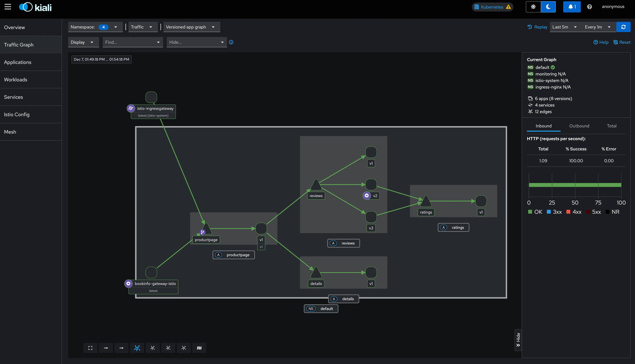635x364 pixels.
Task: Hide the side summary panel
Action: (518, 340)
